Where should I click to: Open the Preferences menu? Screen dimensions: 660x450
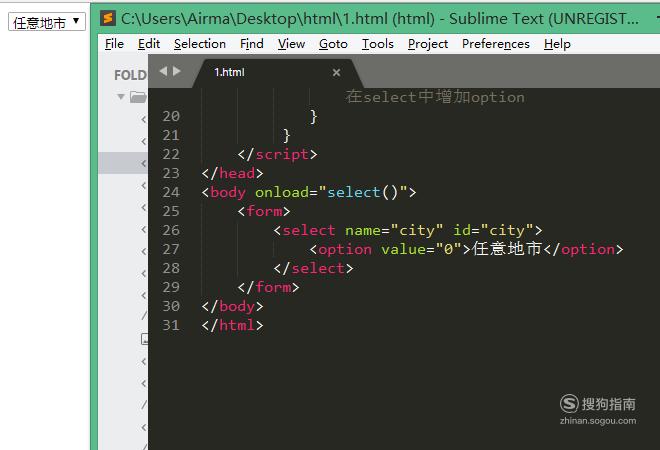tap(495, 44)
